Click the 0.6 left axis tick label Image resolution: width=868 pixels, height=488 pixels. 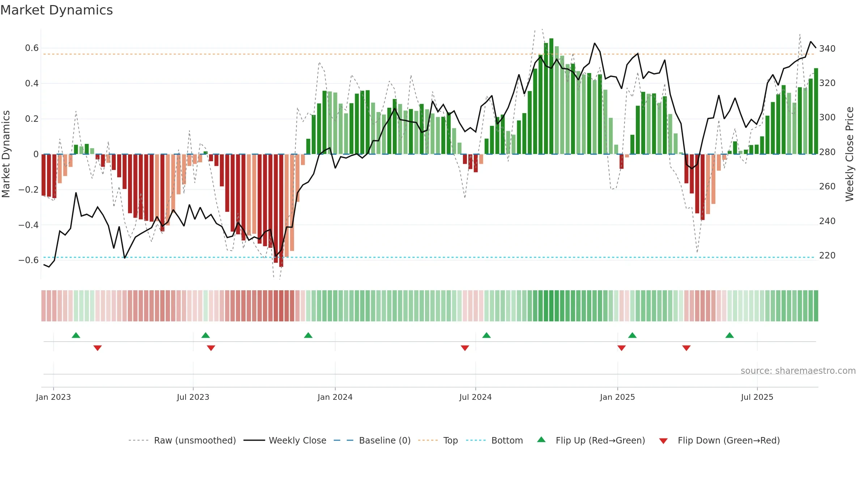(32, 48)
